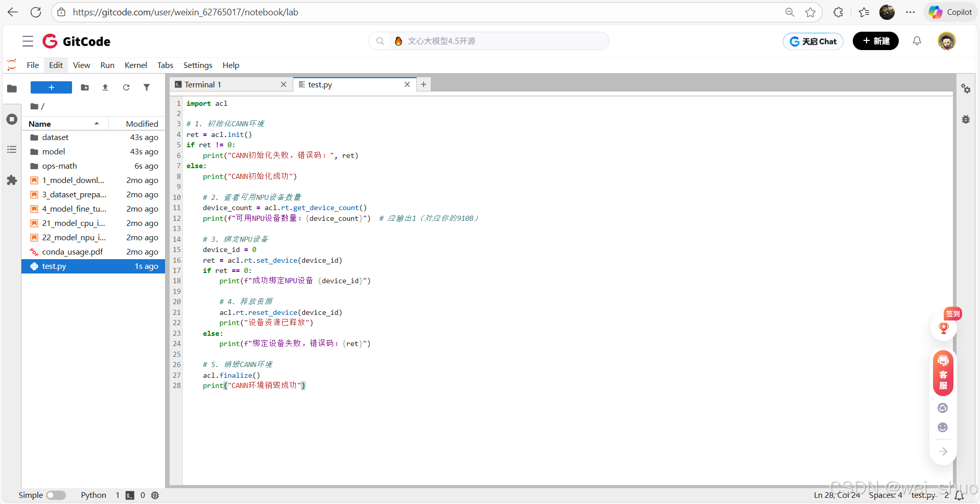Create a new folder icon

[x=85, y=87]
